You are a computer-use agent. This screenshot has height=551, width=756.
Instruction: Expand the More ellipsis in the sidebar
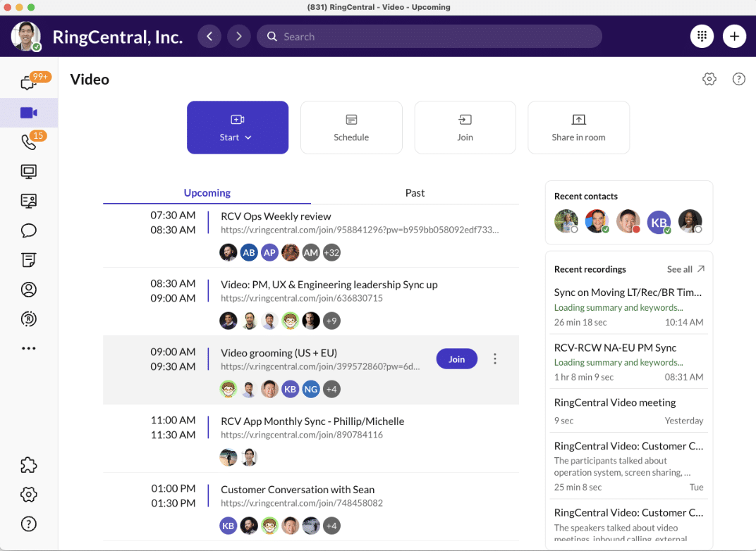[x=28, y=348]
